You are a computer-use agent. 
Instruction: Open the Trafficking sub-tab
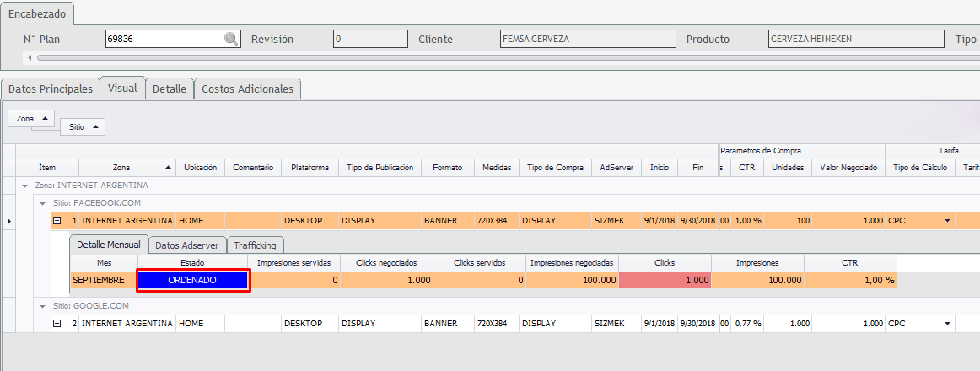point(256,245)
